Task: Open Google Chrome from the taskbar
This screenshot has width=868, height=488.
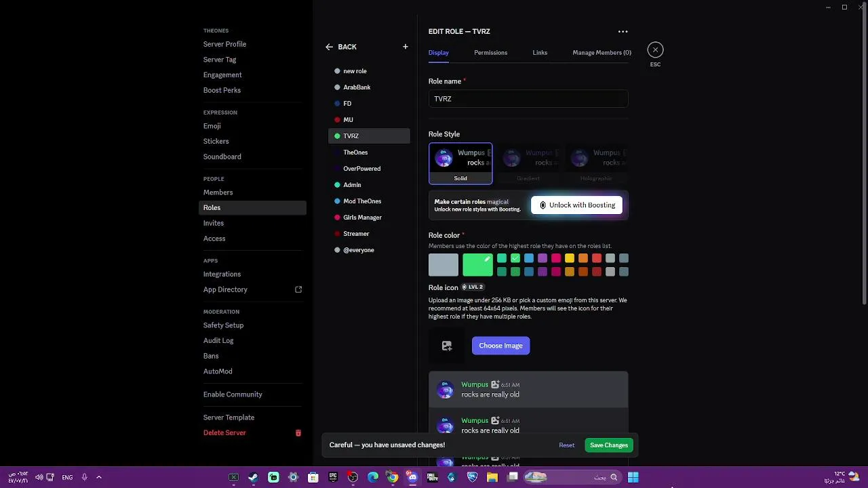Action: click(393, 477)
